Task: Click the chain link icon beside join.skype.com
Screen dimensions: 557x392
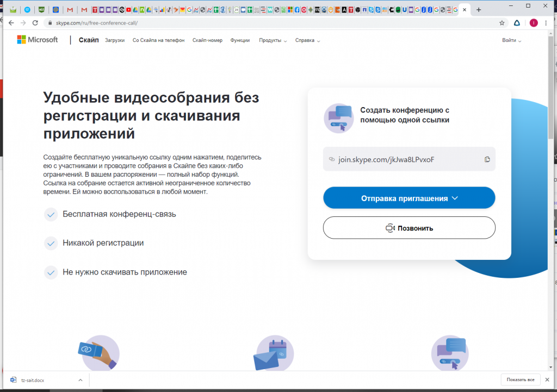Action: click(x=331, y=159)
